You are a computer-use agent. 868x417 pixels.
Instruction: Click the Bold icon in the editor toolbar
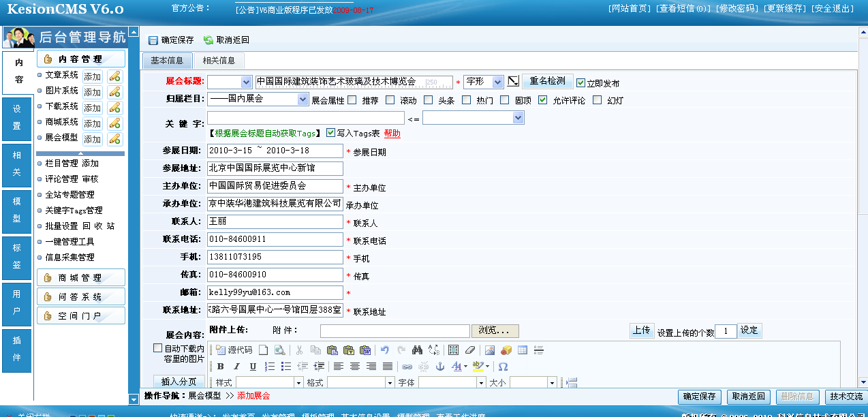(x=220, y=367)
